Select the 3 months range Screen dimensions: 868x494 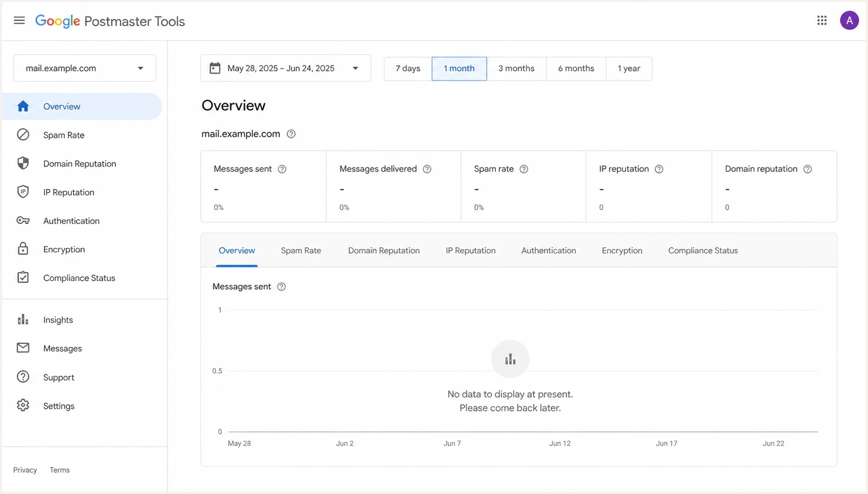(x=517, y=68)
